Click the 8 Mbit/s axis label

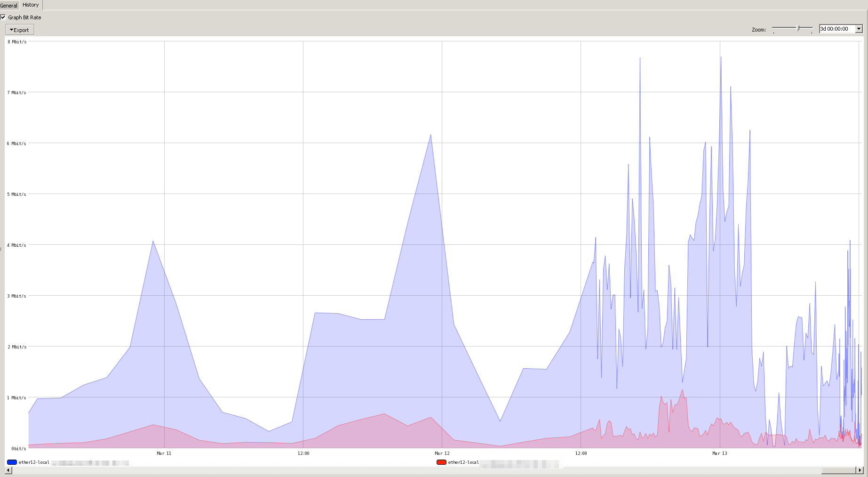click(x=17, y=42)
